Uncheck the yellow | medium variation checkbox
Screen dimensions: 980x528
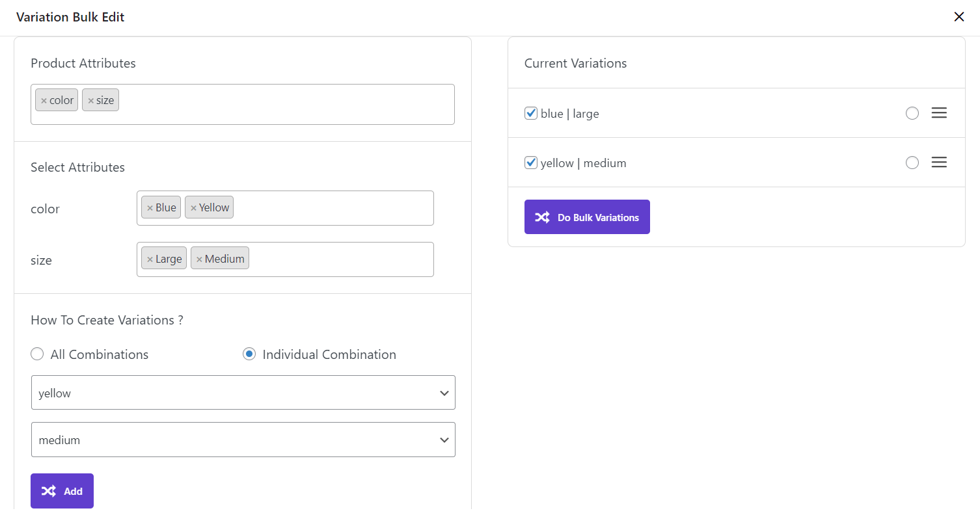531,163
